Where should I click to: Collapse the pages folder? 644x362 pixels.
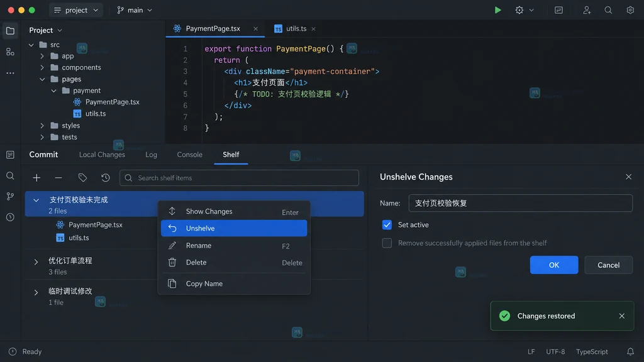click(x=42, y=79)
